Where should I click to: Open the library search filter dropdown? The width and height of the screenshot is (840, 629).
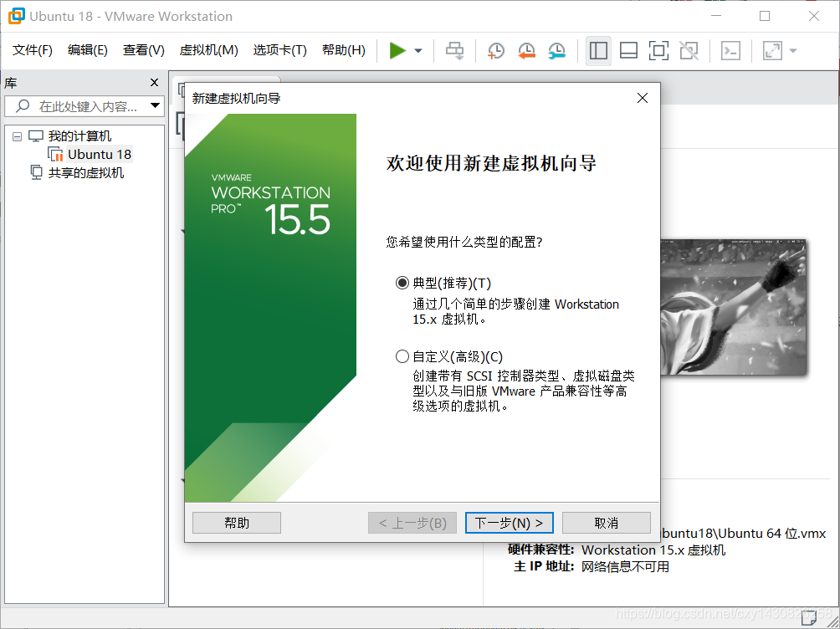click(x=155, y=105)
